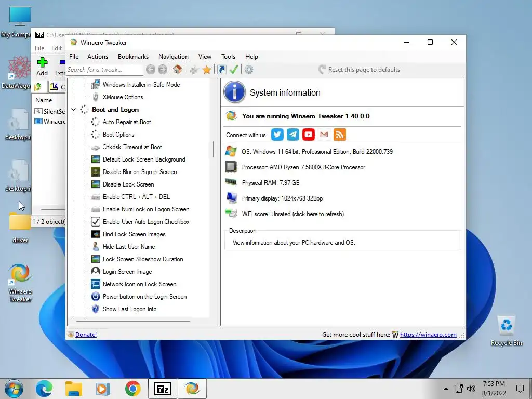Open Microsoft Edge from the taskbar
Screen dimensions: 532x399
click(44, 389)
